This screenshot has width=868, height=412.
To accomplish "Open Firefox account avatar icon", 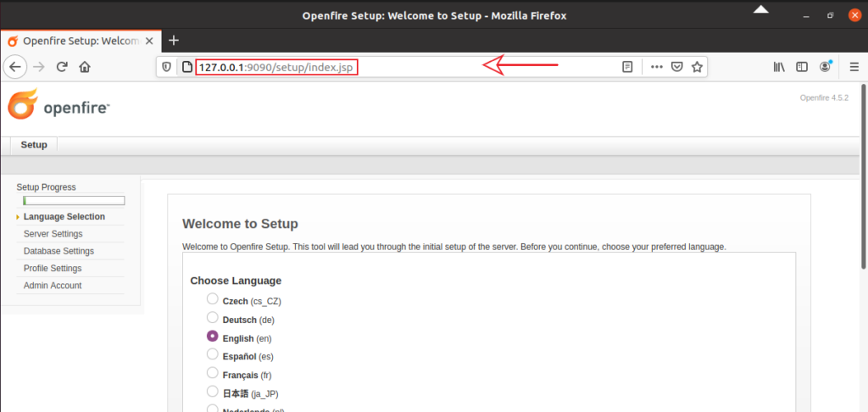I will (826, 66).
